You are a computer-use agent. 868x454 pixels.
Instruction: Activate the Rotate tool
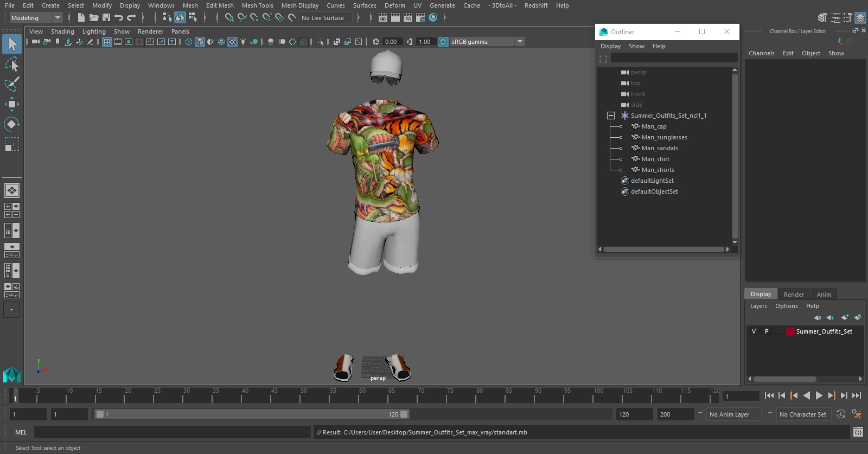click(12, 124)
